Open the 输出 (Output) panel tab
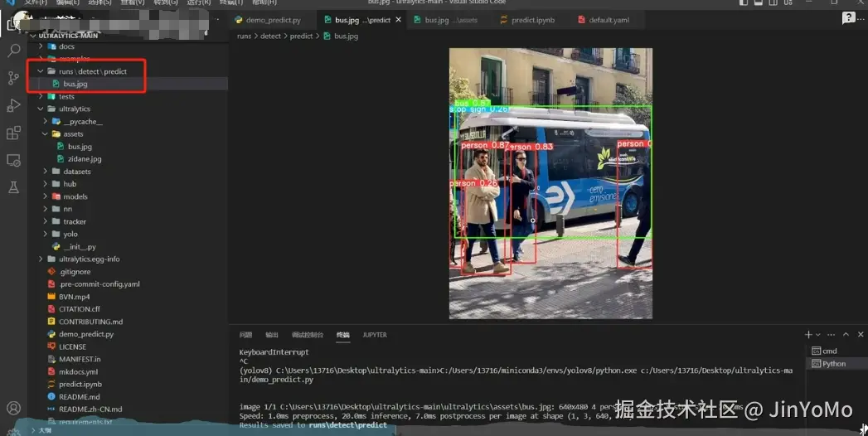Screen dimensions: 868x436 tap(272, 335)
